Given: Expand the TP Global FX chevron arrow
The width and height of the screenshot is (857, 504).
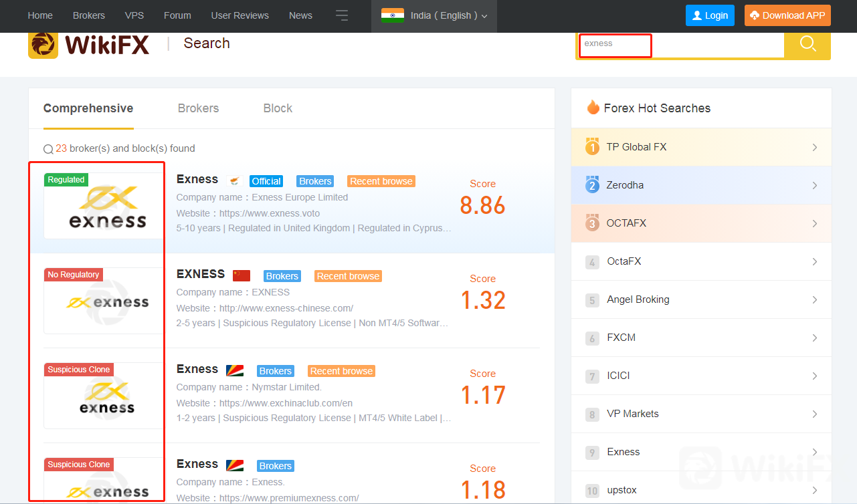Looking at the screenshot, I should pyautogui.click(x=814, y=147).
